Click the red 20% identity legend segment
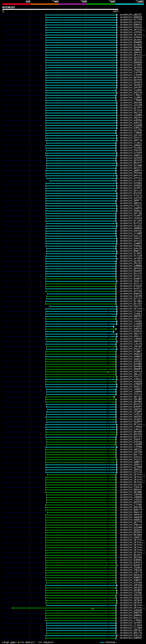This screenshot has height=644, width=146. [16, 4]
